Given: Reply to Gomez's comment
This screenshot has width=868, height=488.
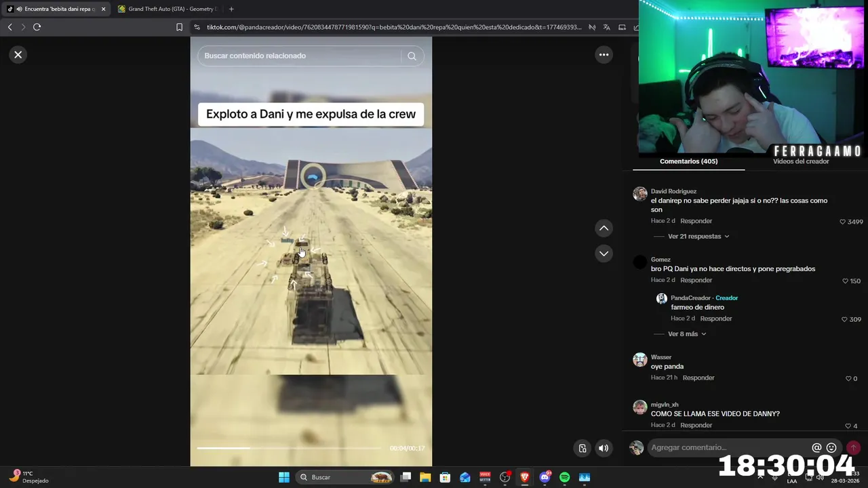Looking at the screenshot, I should click(x=696, y=280).
